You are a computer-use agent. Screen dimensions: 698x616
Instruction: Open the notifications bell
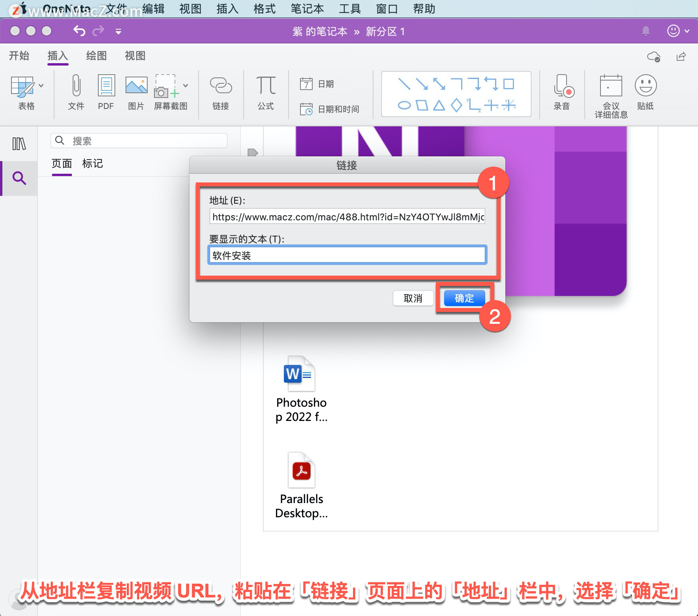point(646,31)
